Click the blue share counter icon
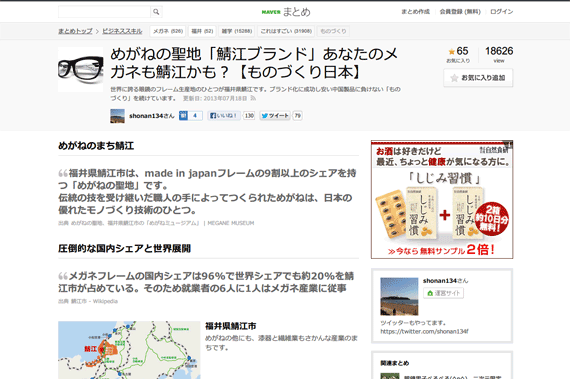The image size is (570, 379). [x=190, y=116]
